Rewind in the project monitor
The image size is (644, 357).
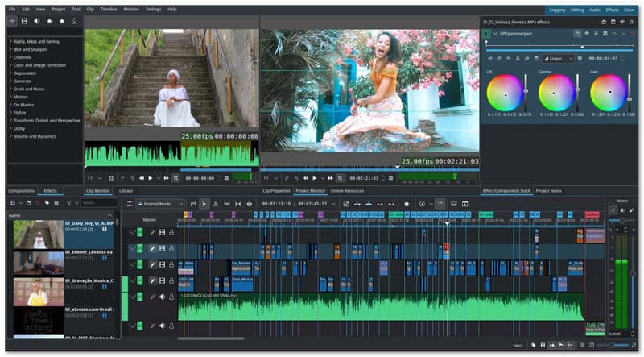[x=306, y=178]
